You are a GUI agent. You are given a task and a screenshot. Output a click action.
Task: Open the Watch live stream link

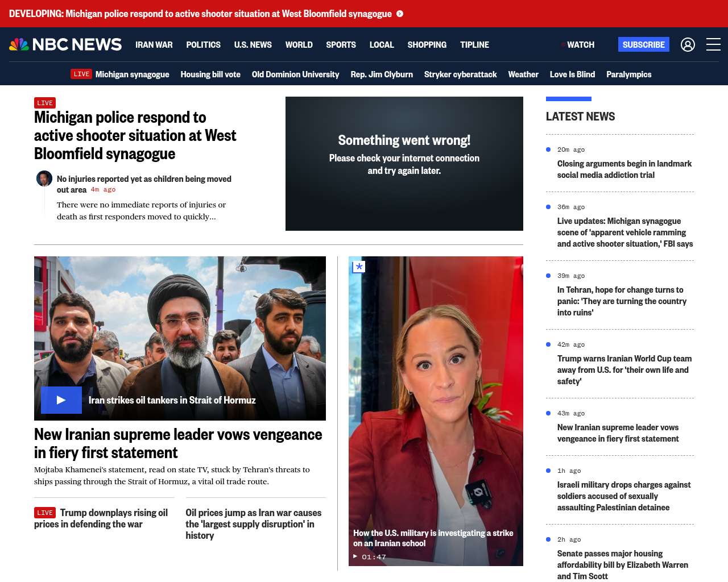580,44
